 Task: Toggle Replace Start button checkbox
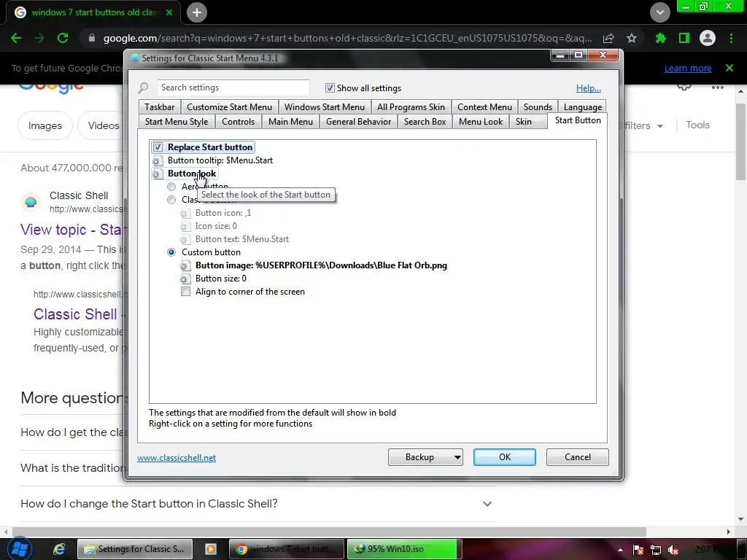coord(158,147)
